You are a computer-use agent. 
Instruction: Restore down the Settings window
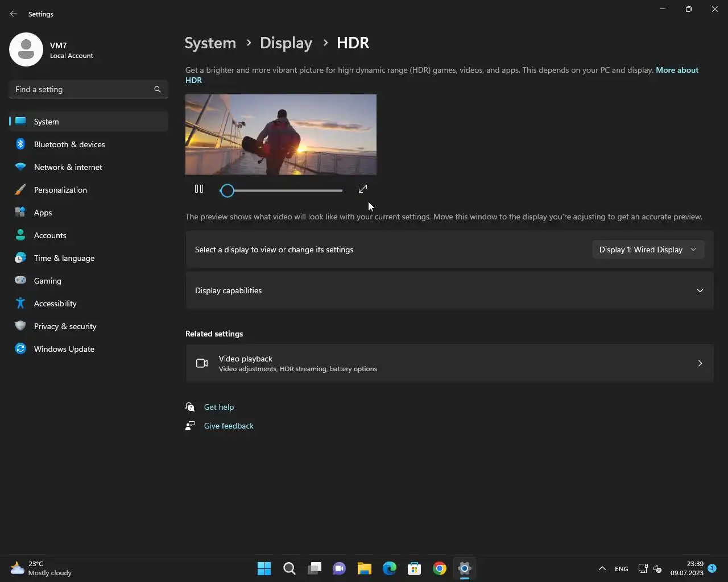[x=689, y=9]
